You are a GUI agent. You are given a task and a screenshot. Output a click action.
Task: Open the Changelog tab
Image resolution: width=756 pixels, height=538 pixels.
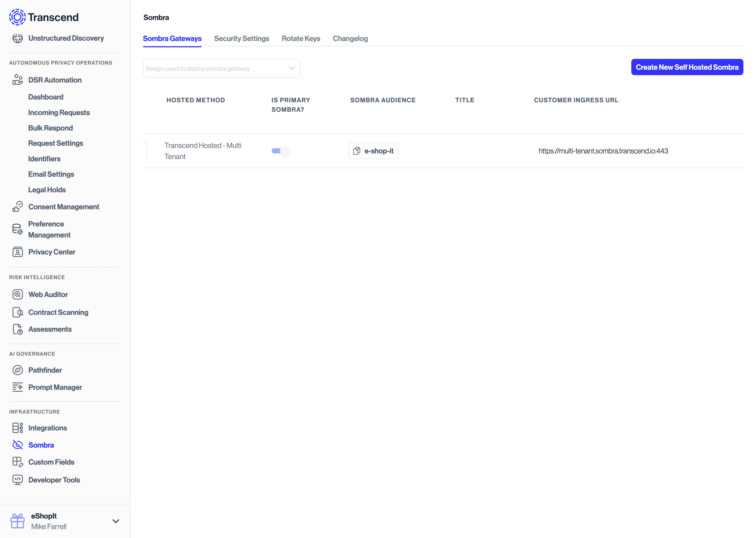[350, 38]
